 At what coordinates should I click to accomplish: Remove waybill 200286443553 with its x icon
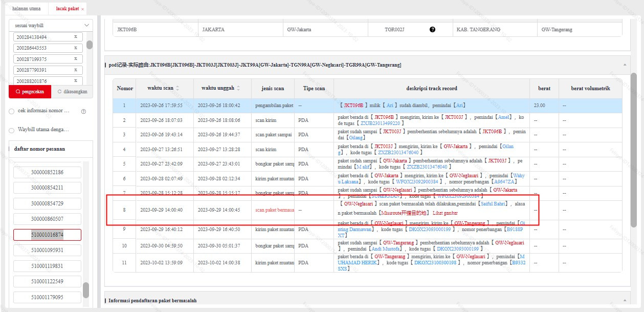tap(75, 48)
